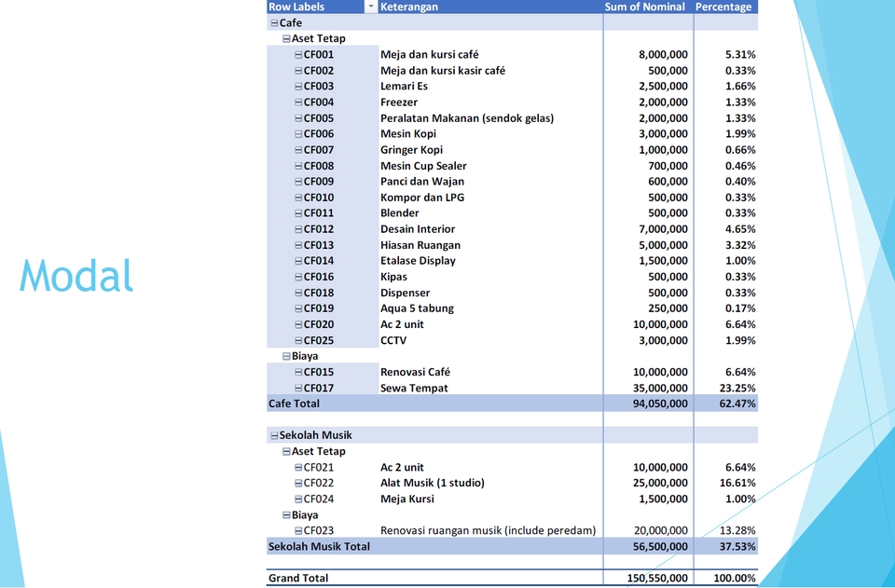
Task: Select the Mesin Cup Sealer cell
Action: point(423,166)
